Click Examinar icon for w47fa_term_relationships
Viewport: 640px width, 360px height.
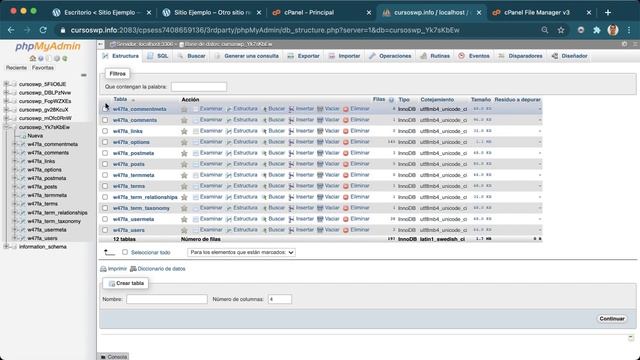tap(196, 197)
